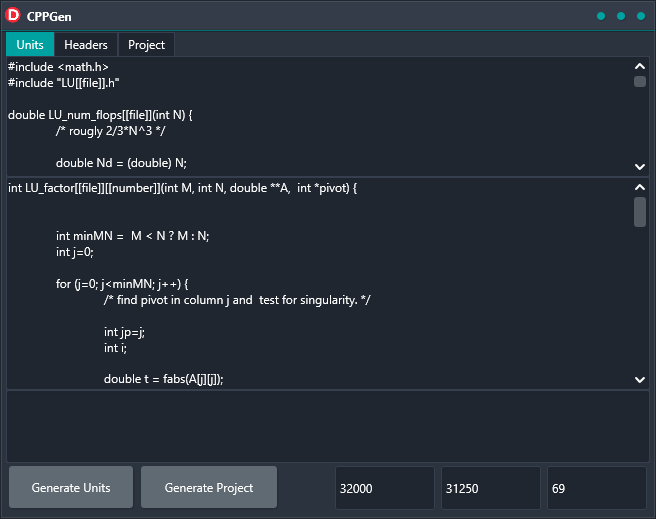
Task: Click the rightmost teal dot in title bar
Action: pyautogui.click(x=640, y=16)
